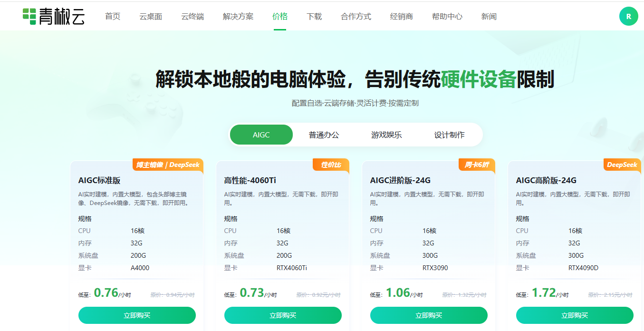Image resolution: width=644 pixels, height=331 pixels.
Task: Click the 配置自选·云端存储·灵活计费·按需定制 subtitle
Action: 355,103
